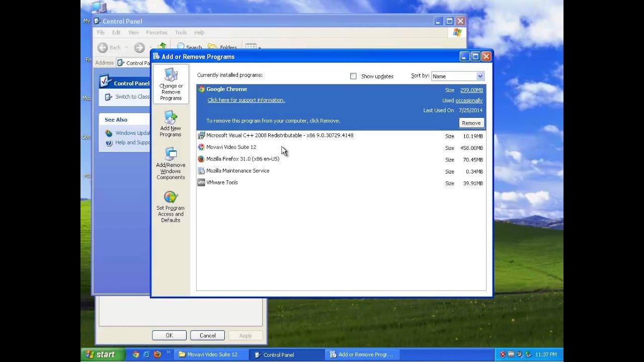
Task: Click the Movavi Video Suite 12 icon
Action: pos(201,147)
